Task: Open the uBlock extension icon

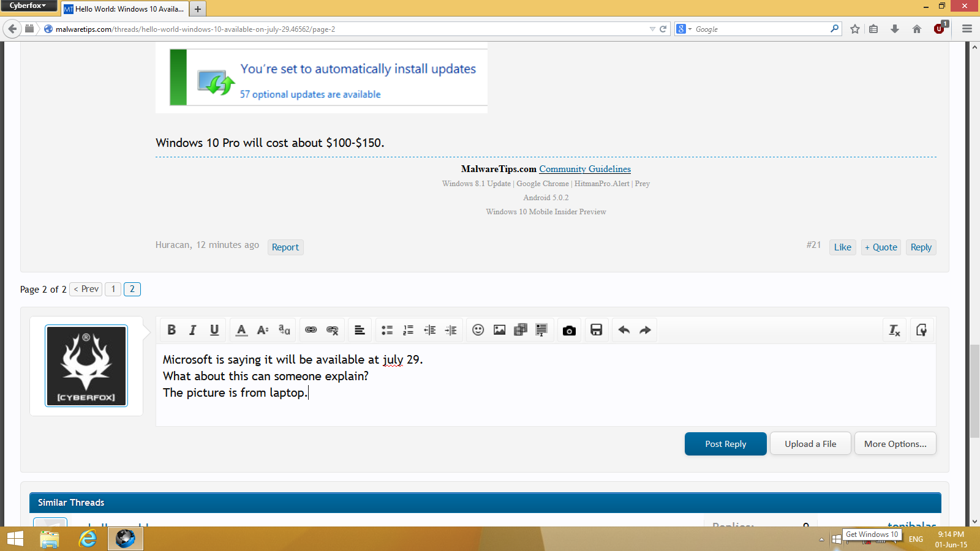Action: pos(940,29)
